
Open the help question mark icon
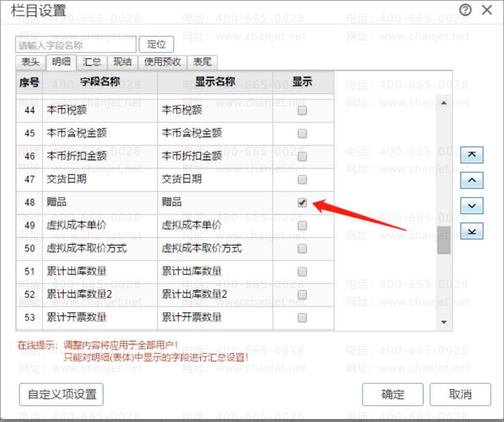click(x=465, y=10)
